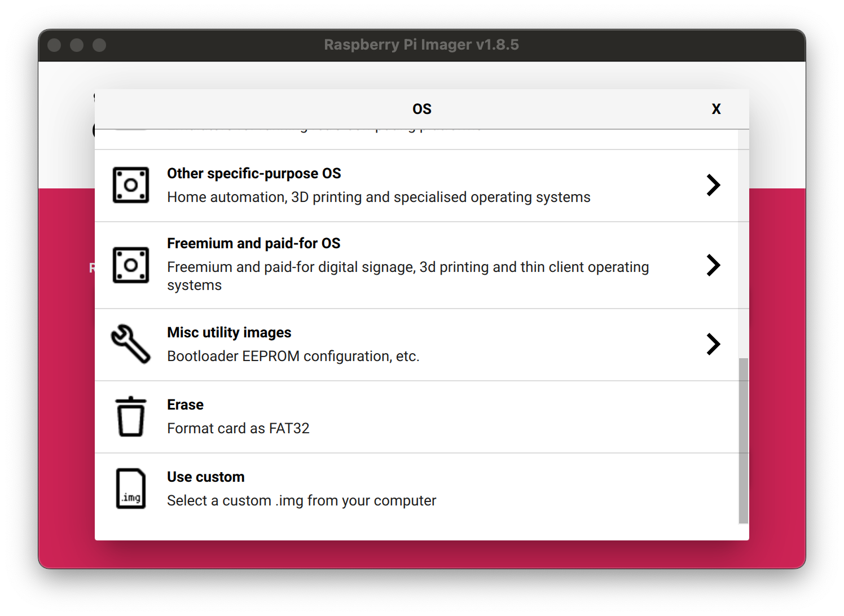Click "Bootloader EEPROM configuration, etc." text

(293, 356)
